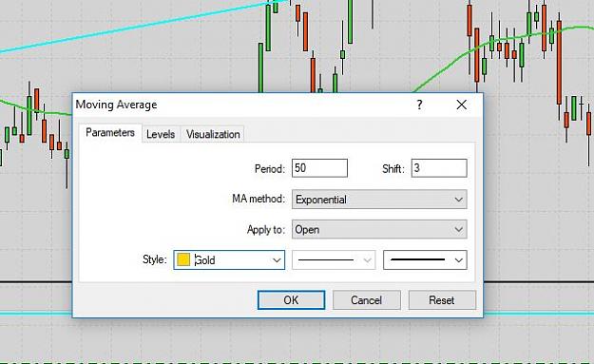The width and height of the screenshot is (594, 364).
Task: Switch to the Parameters tab
Action: (110, 133)
